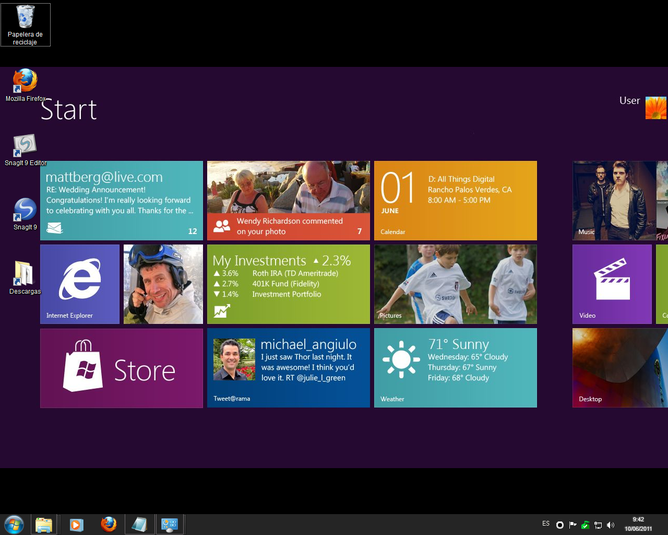This screenshot has height=535, width=668.
Task: Click the Thursday: 67° Sunny forecast
Action: click(462, 368)
